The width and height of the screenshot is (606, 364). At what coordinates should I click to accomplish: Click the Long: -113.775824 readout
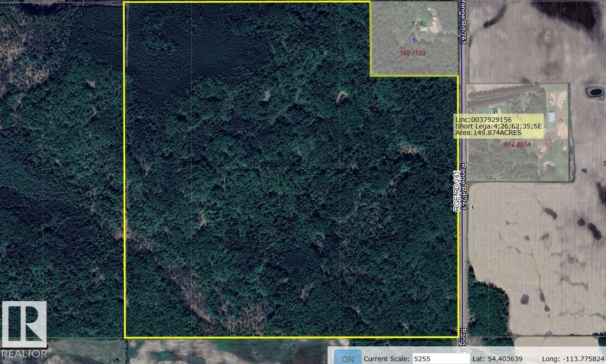pos(574,358)
